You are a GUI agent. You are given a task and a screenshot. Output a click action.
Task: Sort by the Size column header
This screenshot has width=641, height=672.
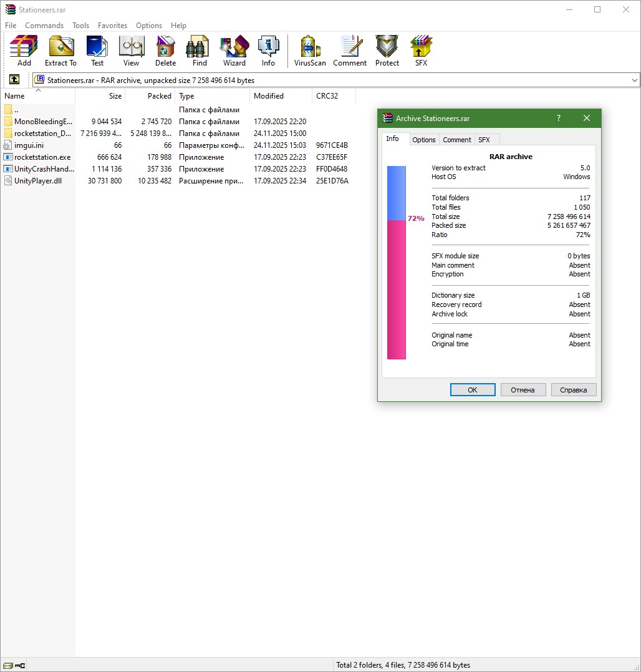pos(100,96)
